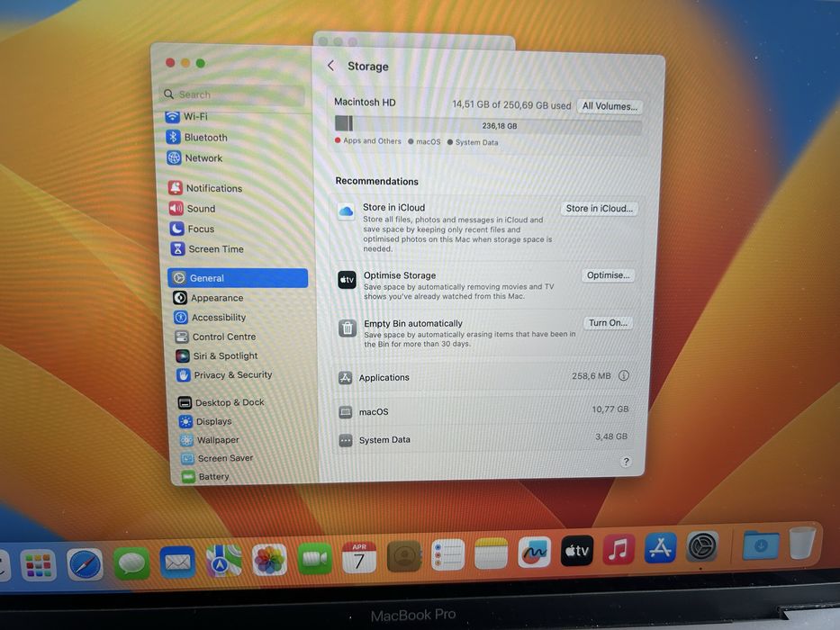
Task: Select the General sidebar item
Action: [238, 278]
